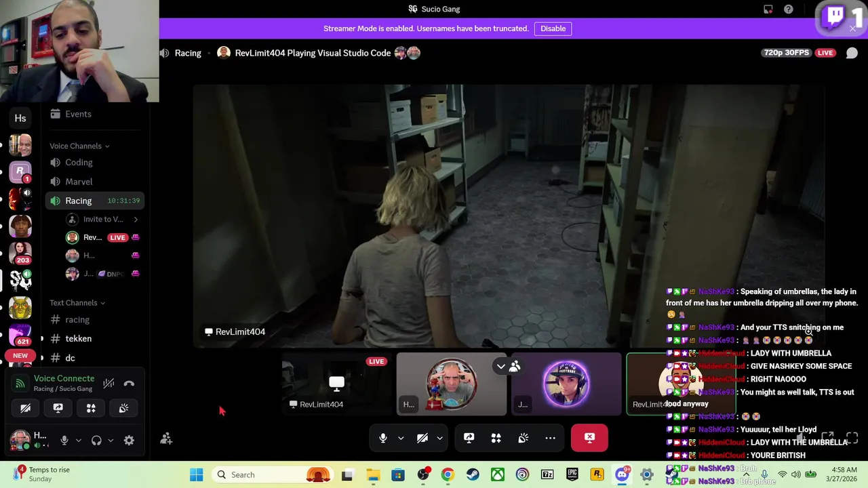Click the Racing channel speaker icon in header
This screenshot has width=868, height=488.
[x=165, y=53]
